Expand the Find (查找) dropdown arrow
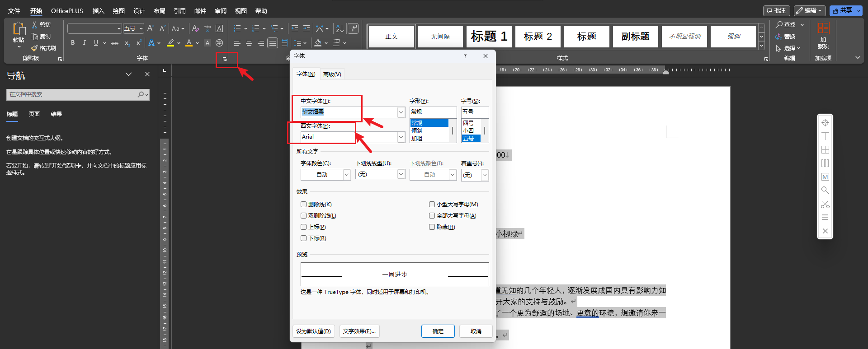Viewport: 868px width, 349px height. point(802,25)
